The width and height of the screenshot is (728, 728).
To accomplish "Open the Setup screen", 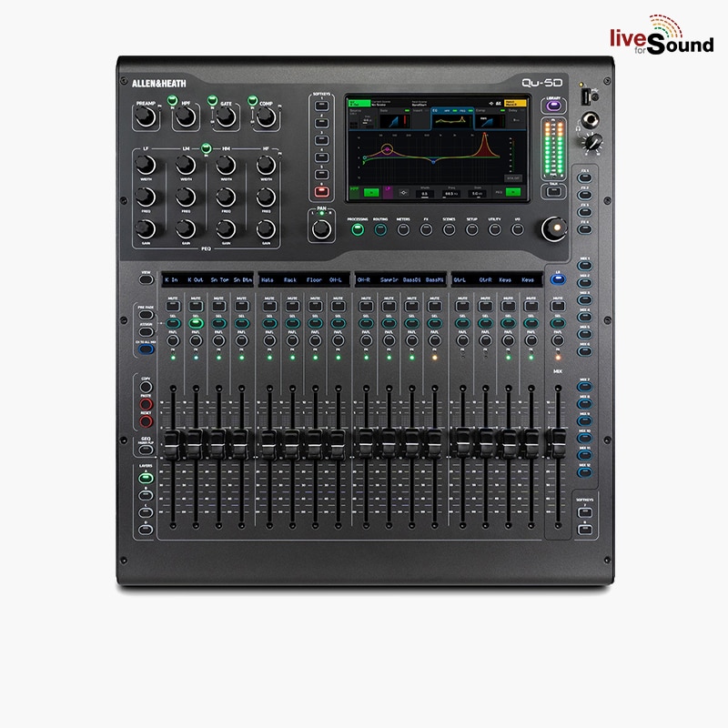I will (471, 229).
